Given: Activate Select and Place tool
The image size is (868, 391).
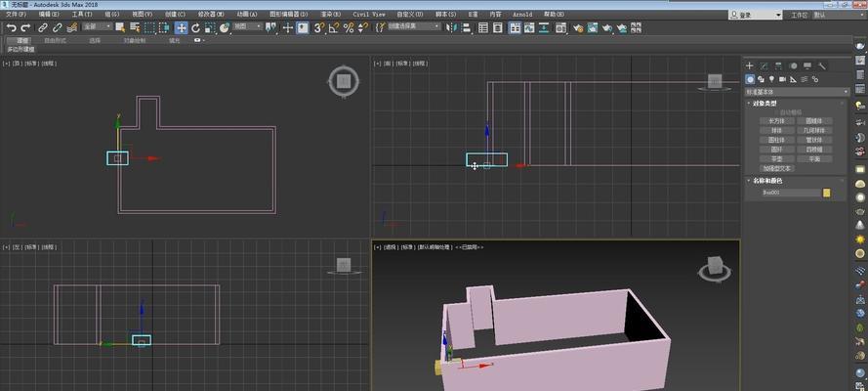Looking at the screenshot, I should pos(225,27).
